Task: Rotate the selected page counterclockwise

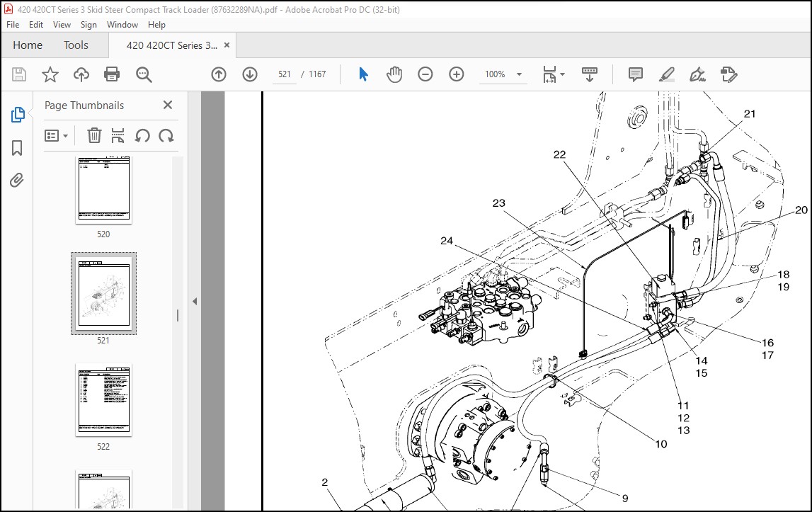Action: pos(142,135)
